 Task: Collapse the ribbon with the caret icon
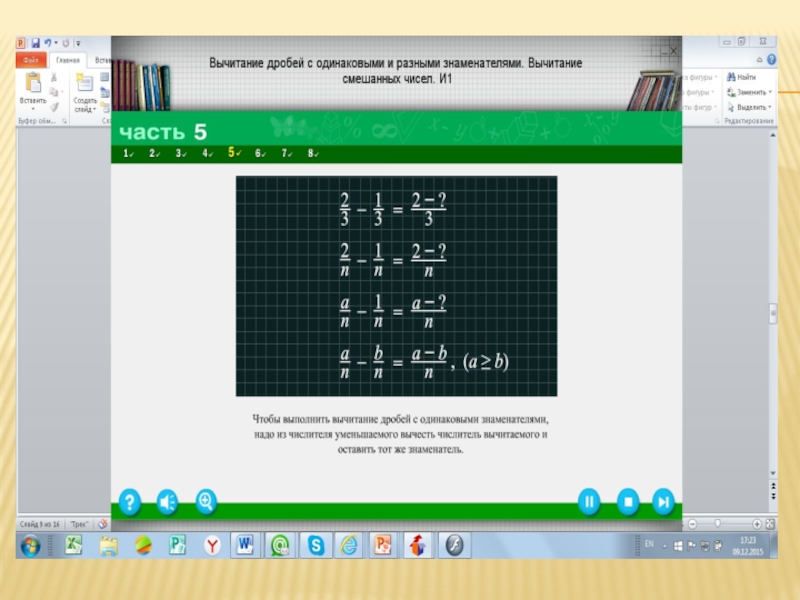pyautogui.click(x=759, y=60)
